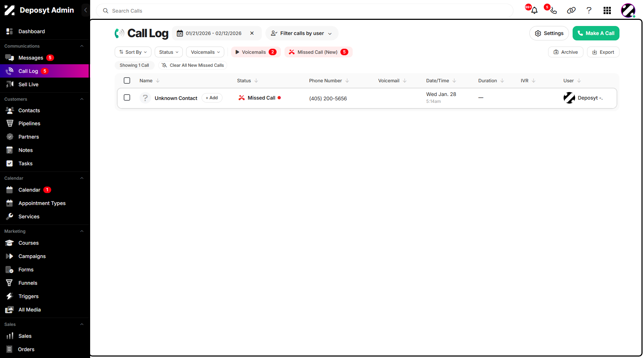Screen dimensions: 644x358
Task: Open the user profile avatar
Action: 628,10
